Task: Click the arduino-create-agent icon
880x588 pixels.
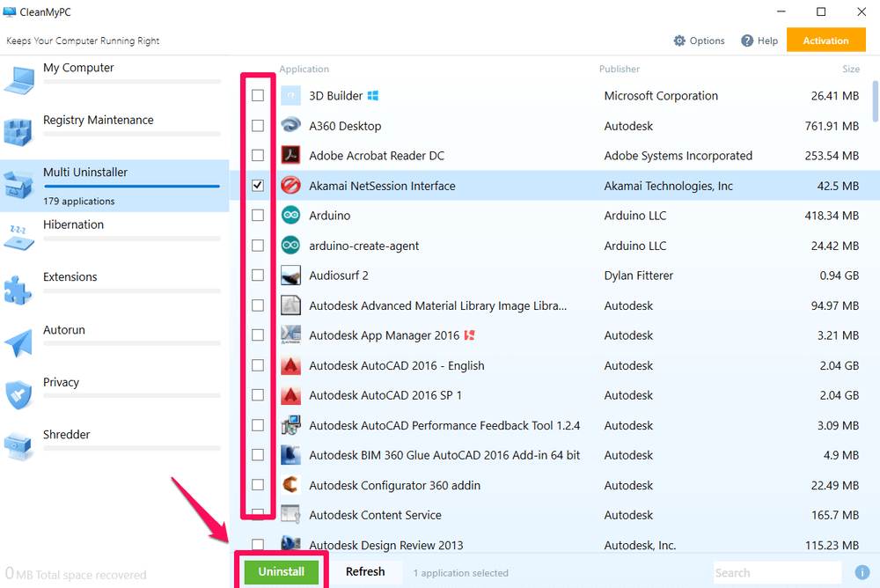Action: [x=290, y=246]
